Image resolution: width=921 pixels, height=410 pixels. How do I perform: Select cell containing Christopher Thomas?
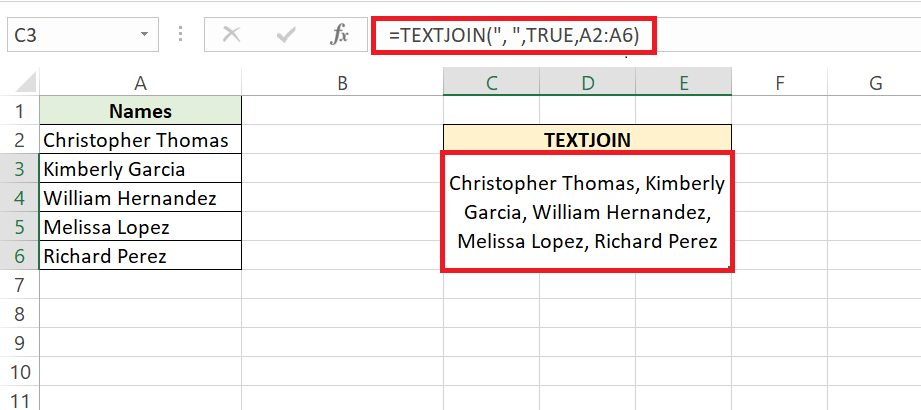coord(140,141)
